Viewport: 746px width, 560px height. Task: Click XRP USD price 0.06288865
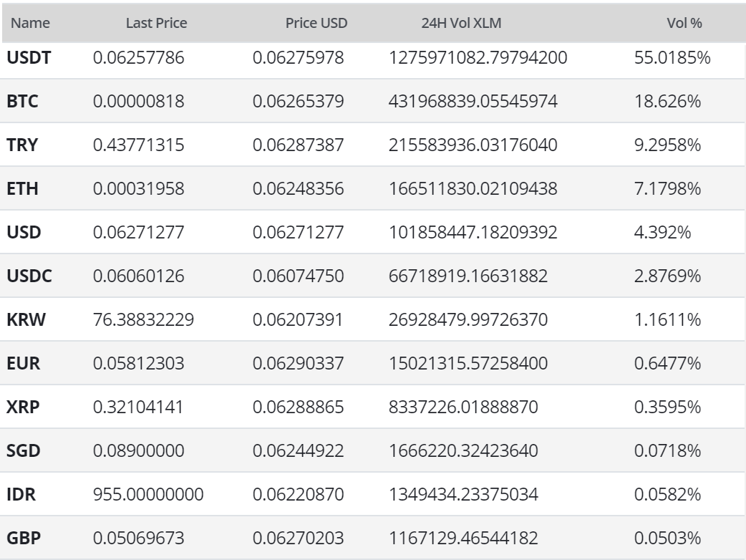coord(299,407)
